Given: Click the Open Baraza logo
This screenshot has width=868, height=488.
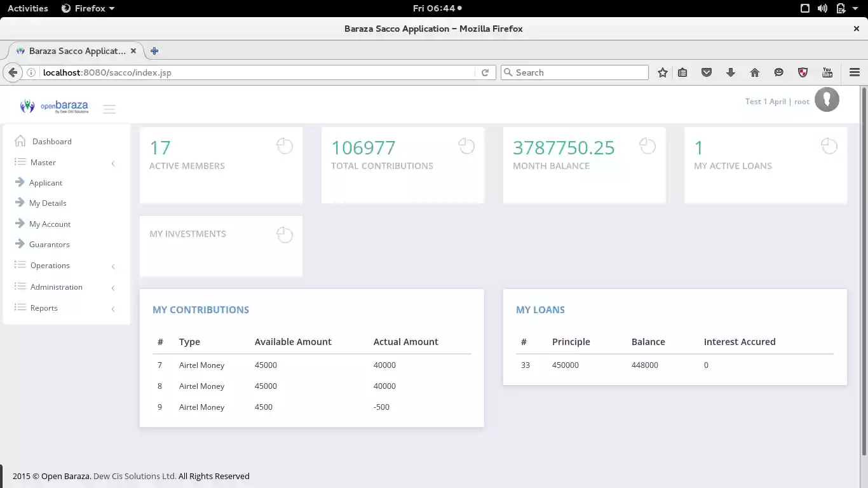Looking at the screenshot, I should [54, 107].
